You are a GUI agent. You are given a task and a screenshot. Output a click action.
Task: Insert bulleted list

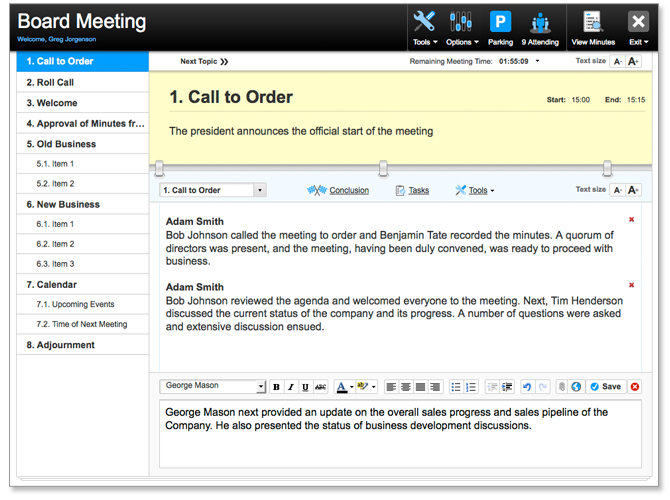456,387
